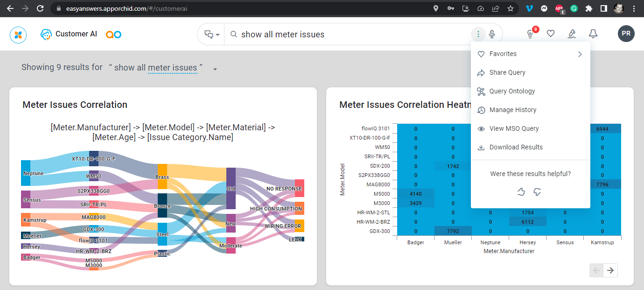Click the heart favorites icon in header
This screenshot has width=644, height=290.
[551, 34]
